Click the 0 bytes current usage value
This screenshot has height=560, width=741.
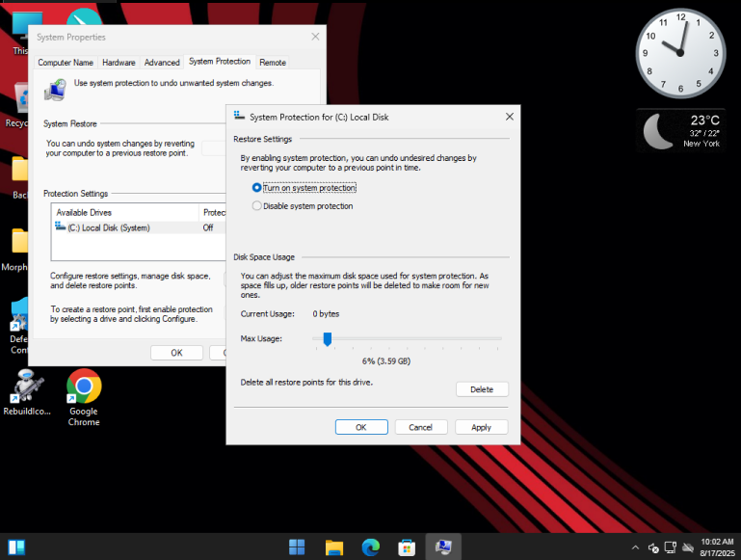326,314
